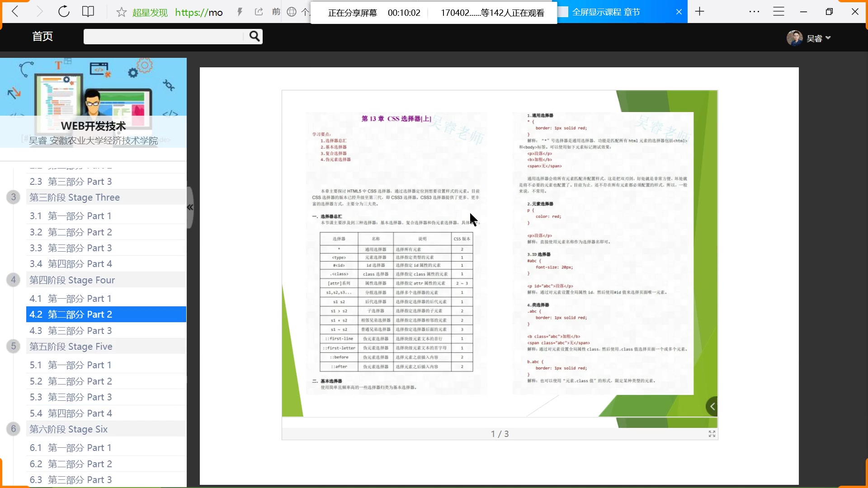Collapse the sidebar with double-chevron handle
The width and height of the screenshot is (868, 488).
click(x=190, y=207)
